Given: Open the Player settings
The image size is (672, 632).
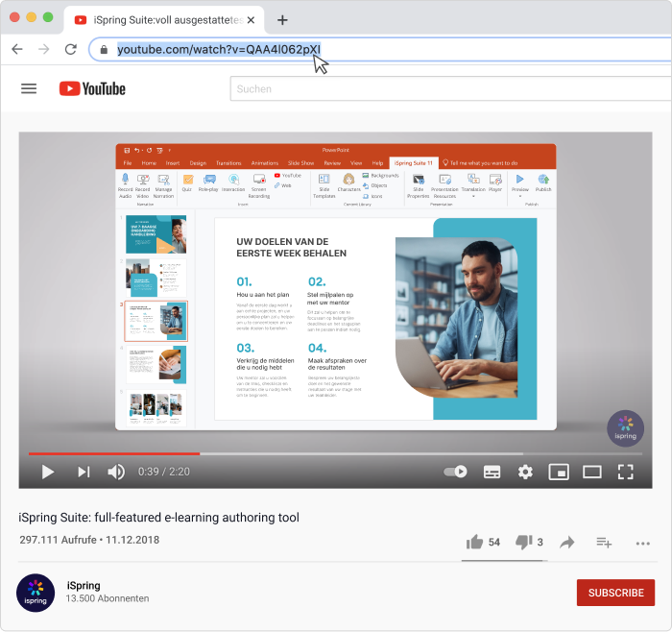Looking at the screenshot, I should click(x=495, y=182).
